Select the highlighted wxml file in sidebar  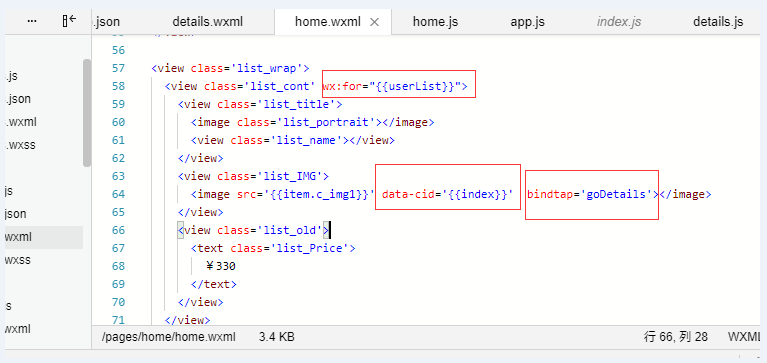coord(44,237)
